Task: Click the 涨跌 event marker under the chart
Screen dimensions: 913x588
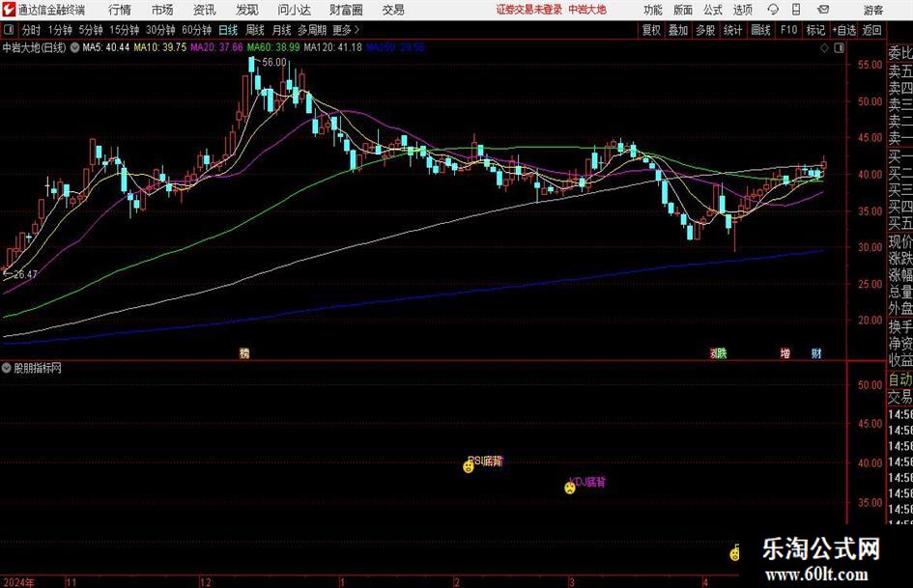Action: (x=718, y=352)
